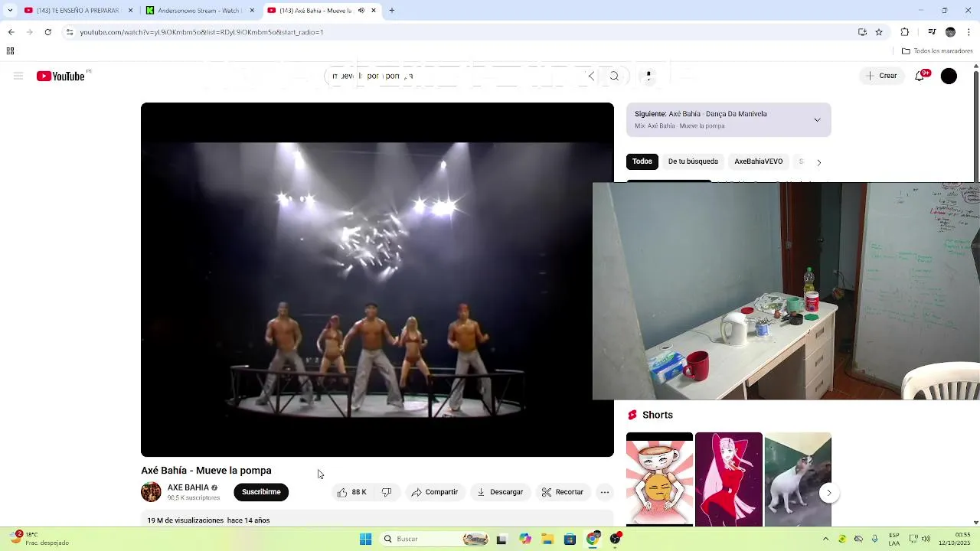The height and width of the screenshot is (551, 980).
Task: Open the pink-haired anime Short
Action: [729, 479]
